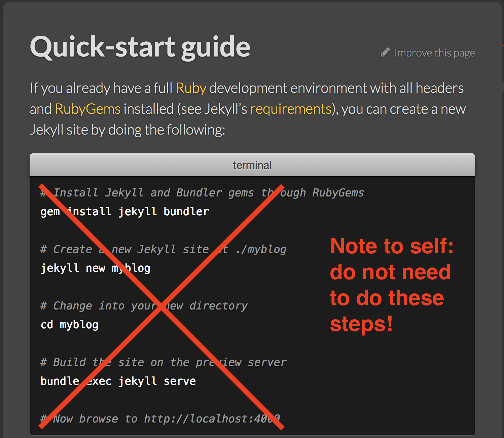The width and height of the screenshot is (504, 438).
Task: Click the 'gem install jekyll bundler' command
Action: (124, 212)
